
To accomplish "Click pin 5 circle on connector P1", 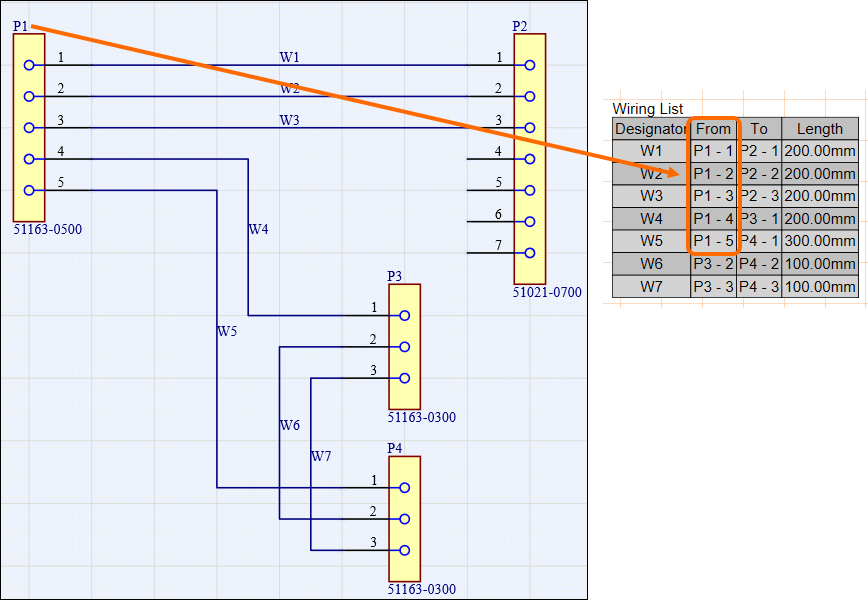I will click(x=29, y=190).
